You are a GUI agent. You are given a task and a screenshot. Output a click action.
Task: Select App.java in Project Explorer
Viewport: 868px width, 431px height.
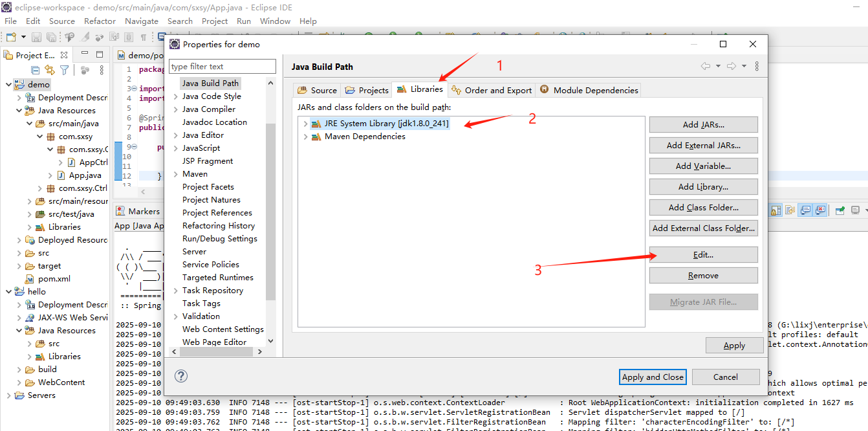pyautogui.click(x=85, y=175)
